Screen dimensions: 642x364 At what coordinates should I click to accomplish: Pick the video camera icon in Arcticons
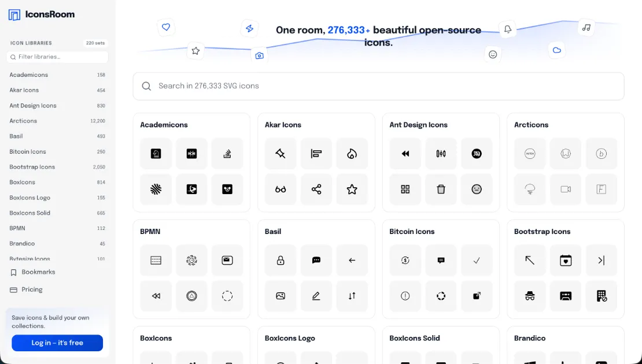566,190
